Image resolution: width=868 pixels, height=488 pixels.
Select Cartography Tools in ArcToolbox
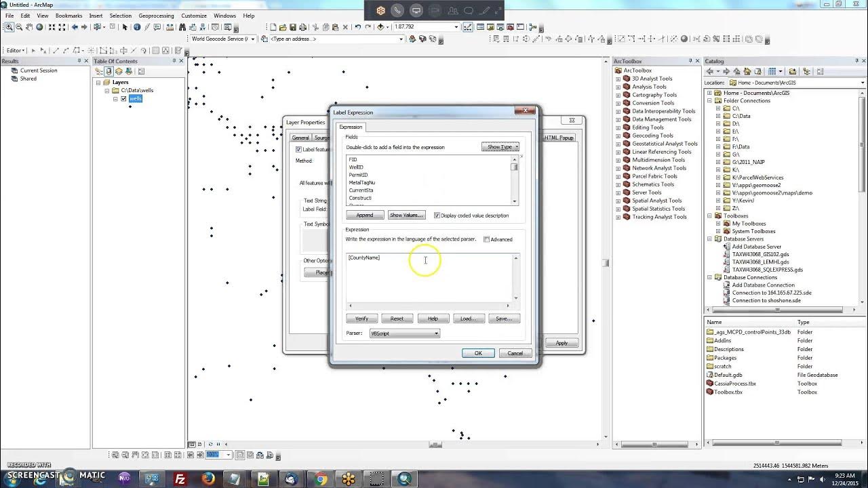654,95
